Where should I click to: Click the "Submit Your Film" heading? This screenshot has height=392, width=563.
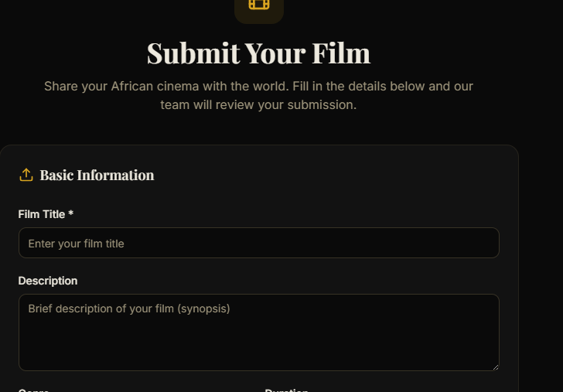(x=258, y=53)
